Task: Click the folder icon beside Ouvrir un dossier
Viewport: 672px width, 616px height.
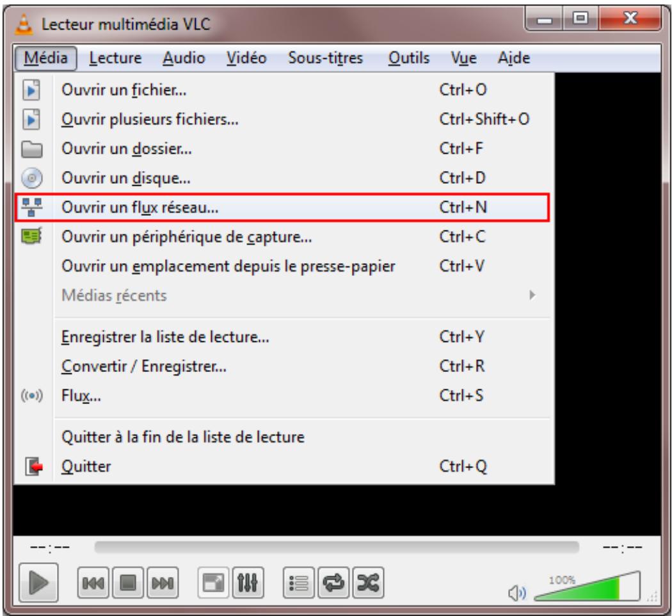Action: click(x=32, y=149)
